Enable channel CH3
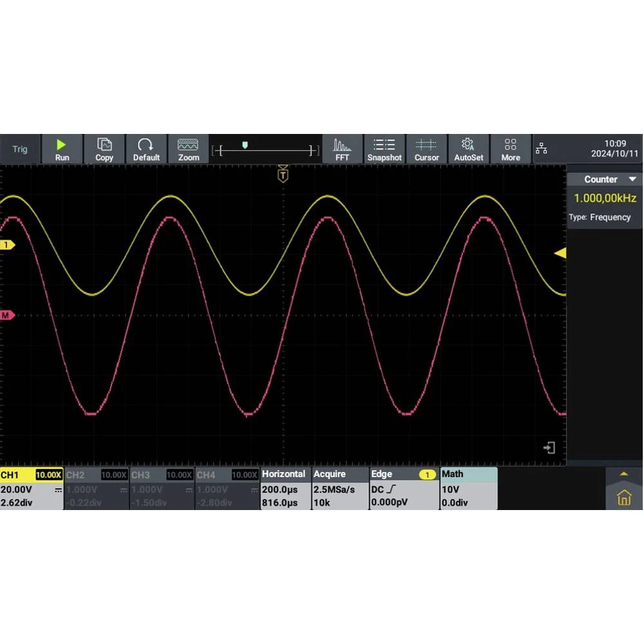Screen dimensions: 644x644 (x=162, y=489)
